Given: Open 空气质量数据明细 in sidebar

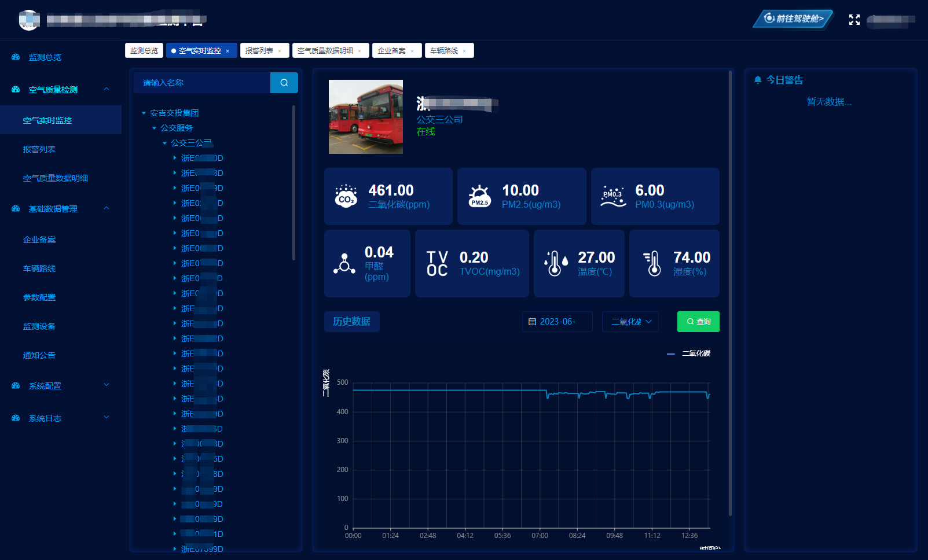Looking at the screenshot, I should 61,178.
